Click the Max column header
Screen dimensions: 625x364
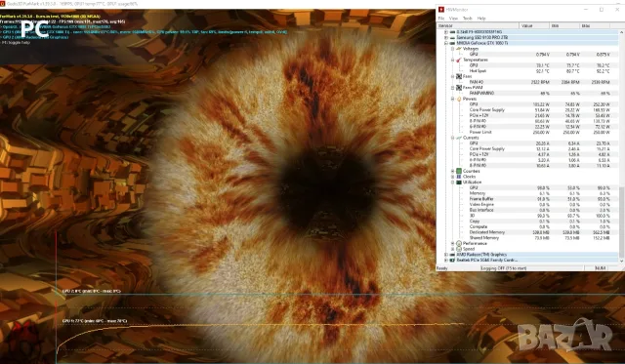pos(596,25)
